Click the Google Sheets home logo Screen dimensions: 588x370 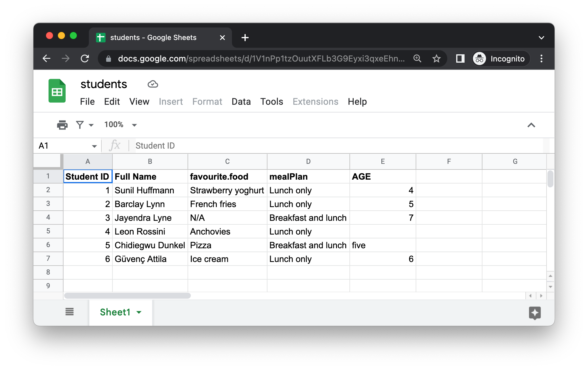pyautogui.click(x=57, y=91)
